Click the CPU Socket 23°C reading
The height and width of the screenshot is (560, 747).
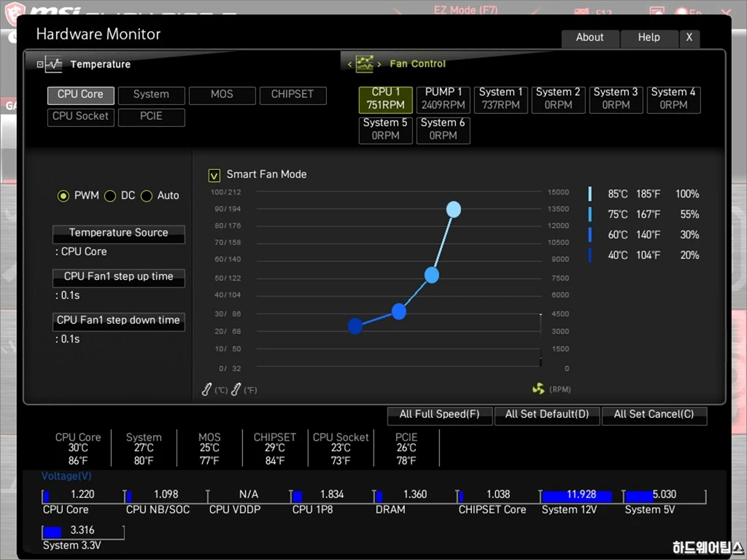[341, 448]
